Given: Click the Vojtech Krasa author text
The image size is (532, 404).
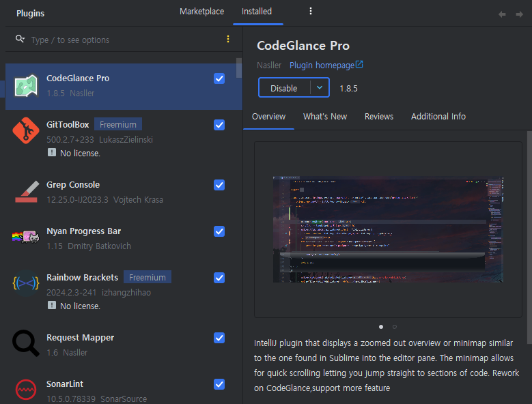Looking at the screenshot, I should (x=138, y=200).
